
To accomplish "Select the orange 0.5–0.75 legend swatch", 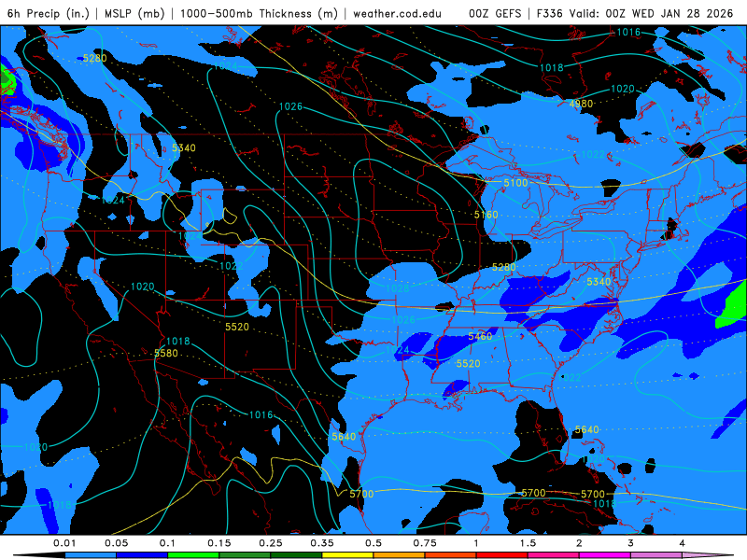I will pyautogui.click(x=400, y=555).
